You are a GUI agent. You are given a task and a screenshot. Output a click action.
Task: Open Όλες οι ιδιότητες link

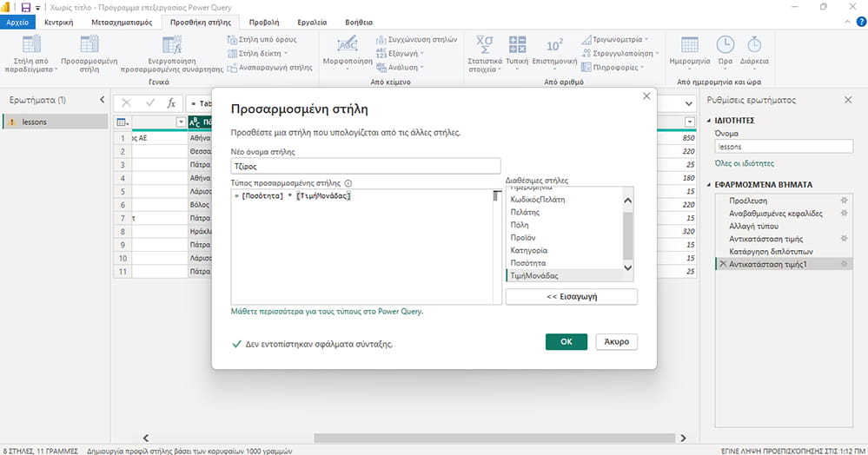coord(744,163)
